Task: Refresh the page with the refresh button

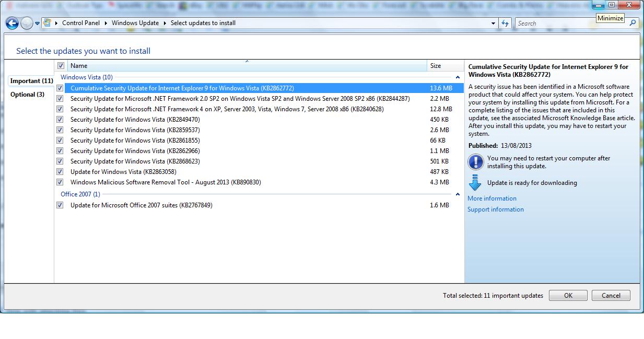Action: click(505, 23)
